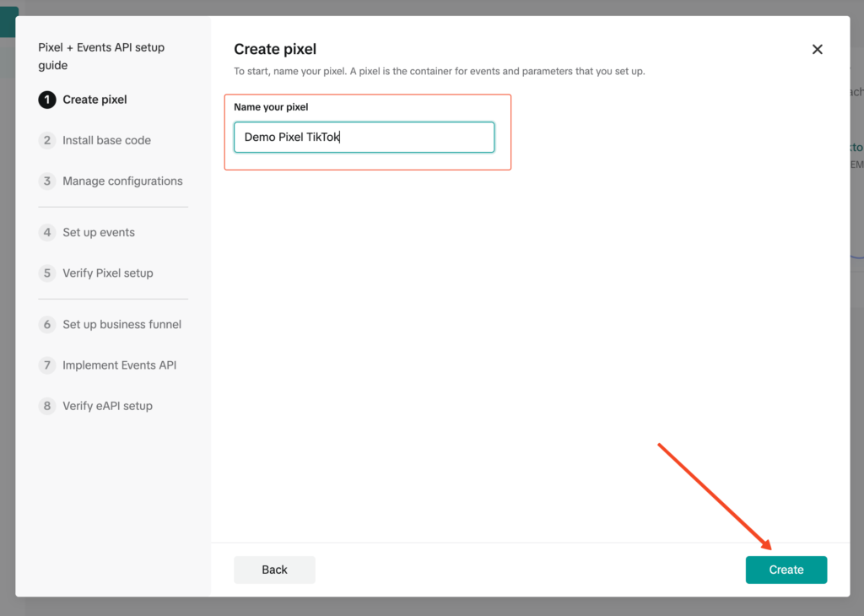This screenshot has height=616, width=864.
Task: Focus the Name your pixel field
Action: (364, 138)
